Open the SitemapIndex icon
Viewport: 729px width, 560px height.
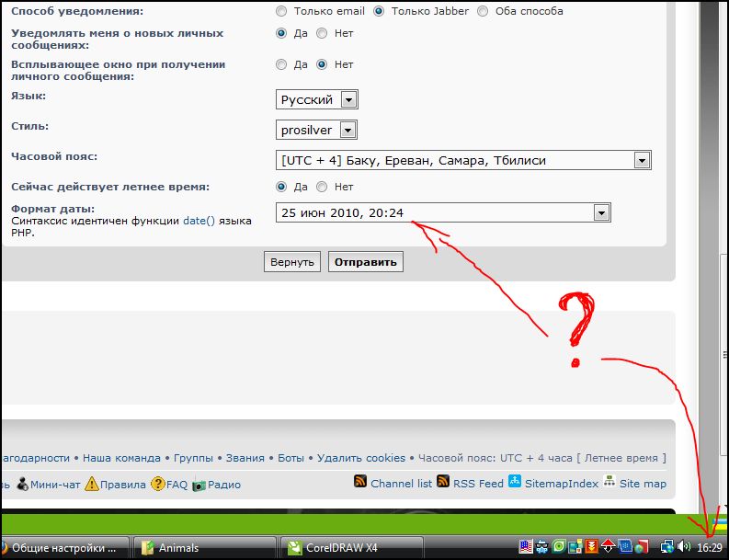tap(515, 482)
